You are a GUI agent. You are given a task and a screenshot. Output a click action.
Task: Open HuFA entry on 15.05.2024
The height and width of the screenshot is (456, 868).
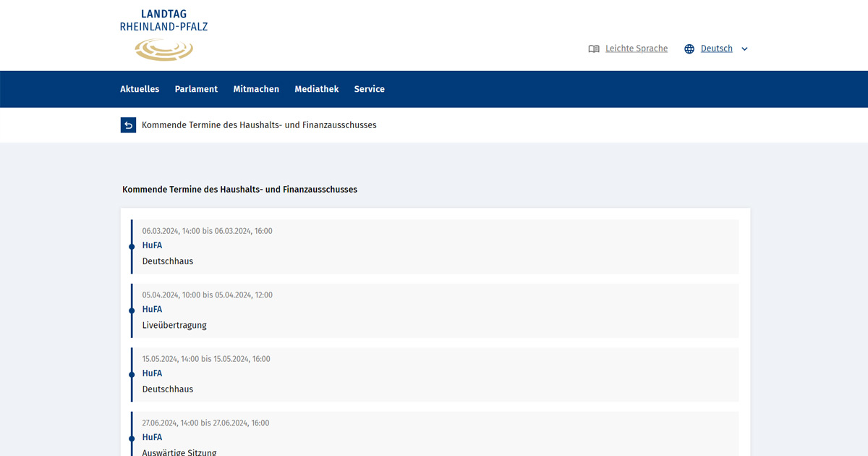click(x=152, y=373)
